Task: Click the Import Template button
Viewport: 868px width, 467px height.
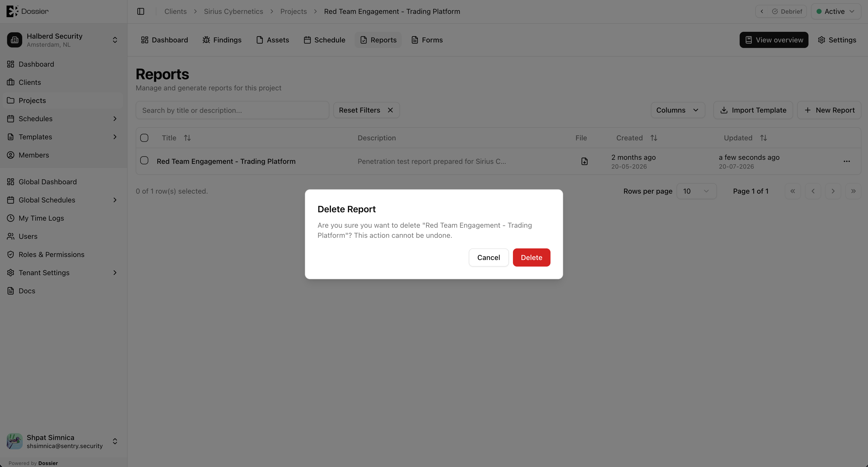Action: (753, 110)
